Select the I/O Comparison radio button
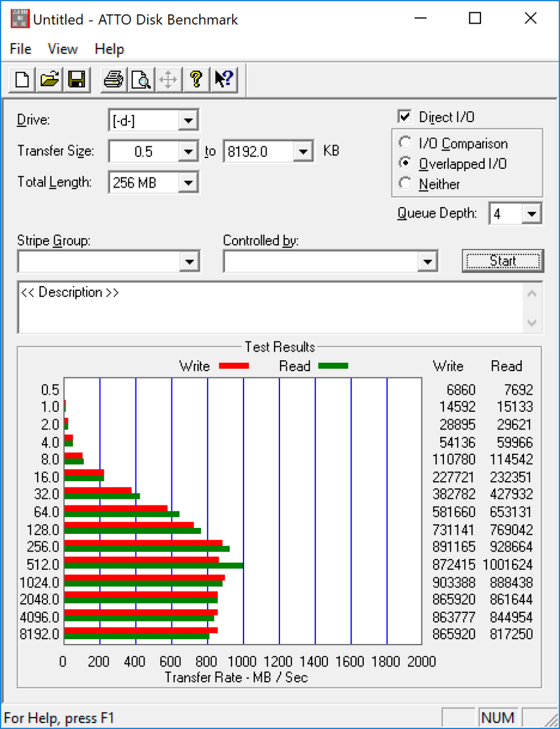Viewport: 560px width, 729px height. 404,143
